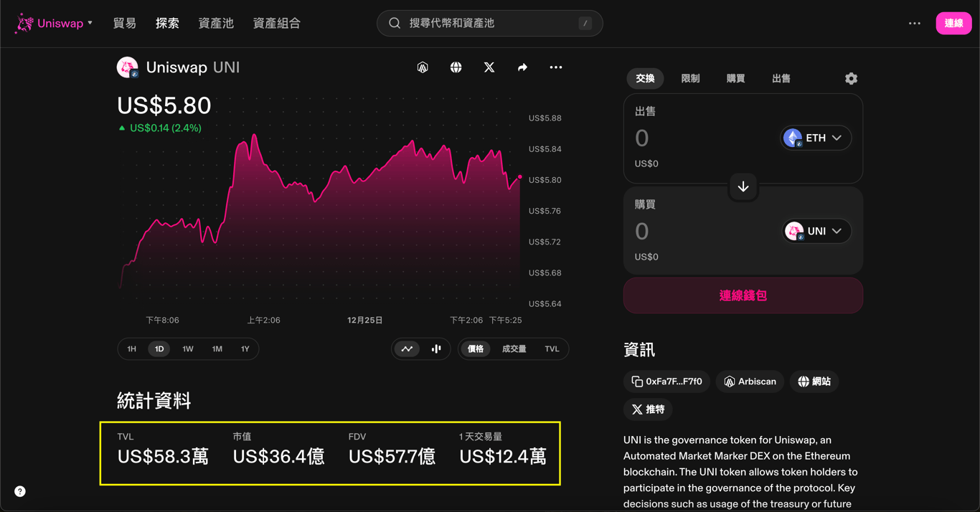The height and width of the screenshot is (512, 980).
Task: Click the 12月25日 chart axis label
Action: pos(365,320)
